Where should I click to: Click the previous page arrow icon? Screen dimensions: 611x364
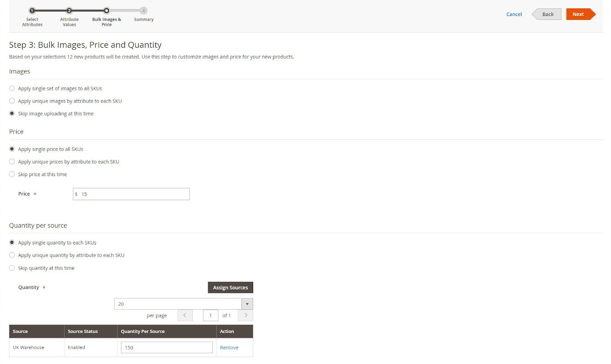[185, 315]
